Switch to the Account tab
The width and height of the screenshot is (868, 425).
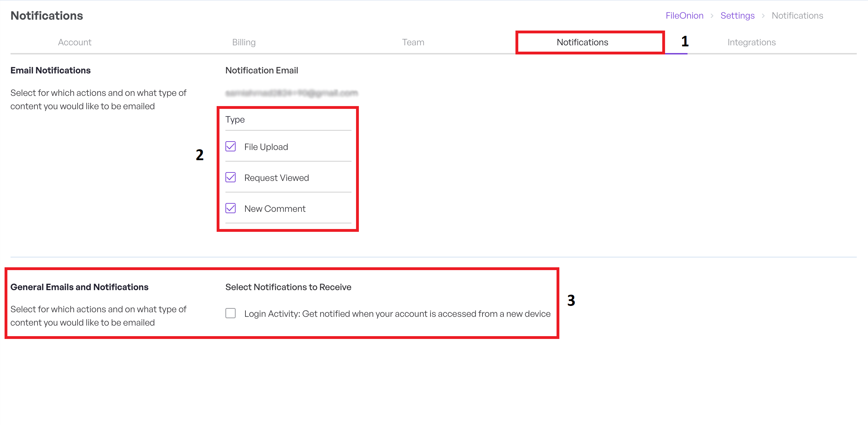pyautogui.click(x=74, y=42)
